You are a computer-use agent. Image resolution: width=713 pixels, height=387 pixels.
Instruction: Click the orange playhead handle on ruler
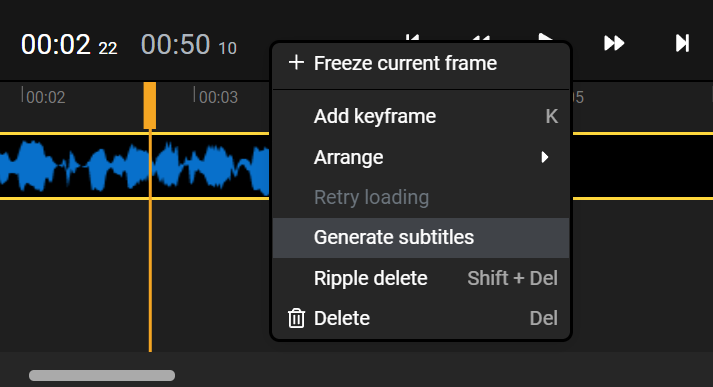[150, 106]
